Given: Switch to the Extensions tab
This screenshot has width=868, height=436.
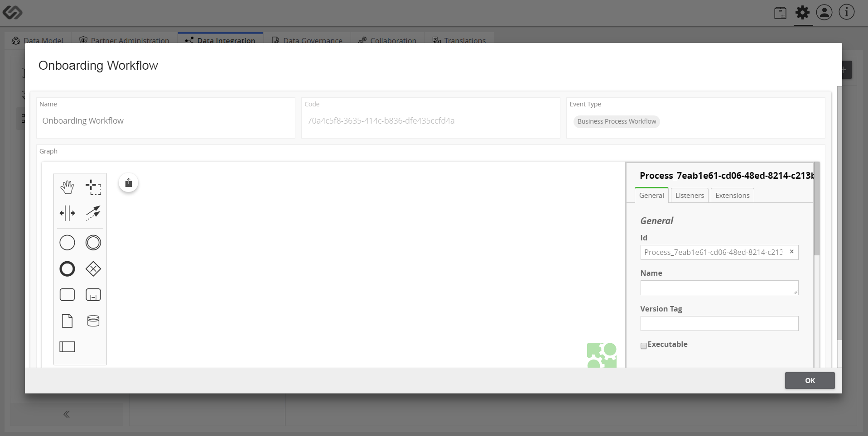Looking at the screenshot, I should (x=732, y=196).
